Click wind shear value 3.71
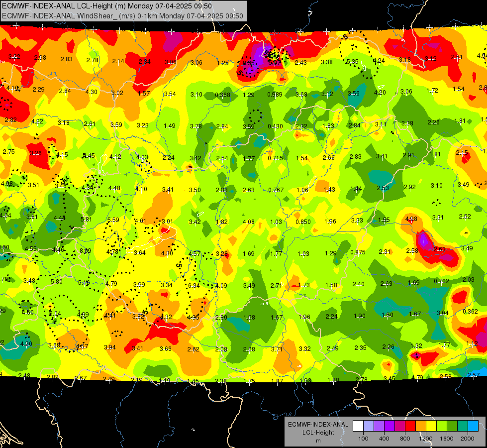487x448 pixels. [277, 349]
